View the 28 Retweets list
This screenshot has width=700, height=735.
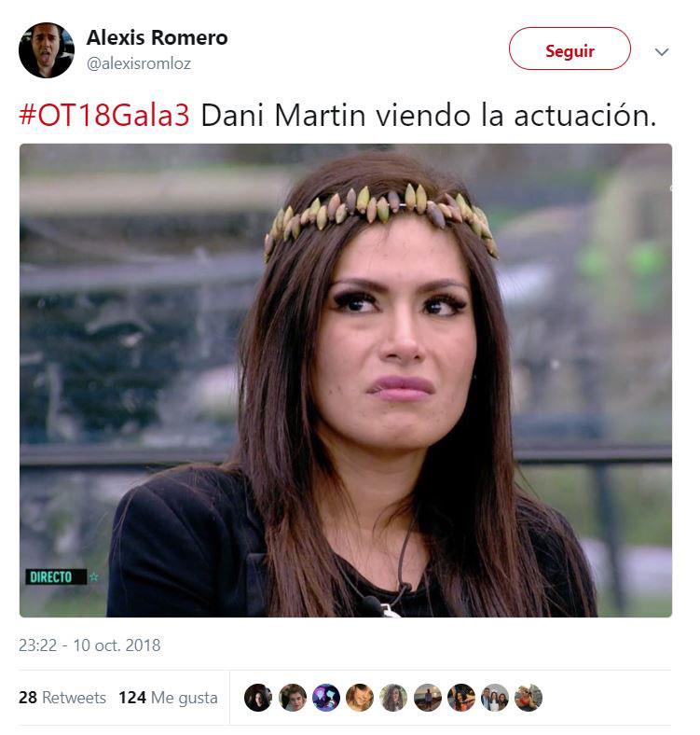pos(62,698)
